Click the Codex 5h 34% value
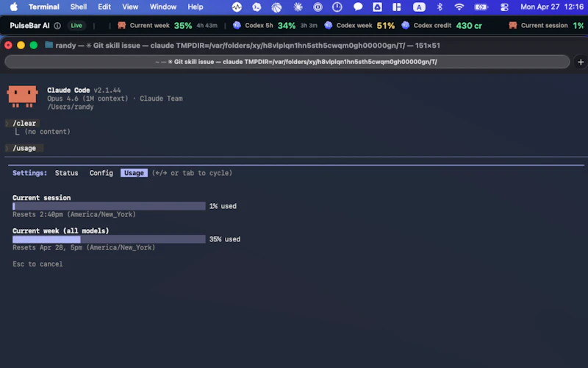Viewport: 588px width, 368px height. click(287, 26)
